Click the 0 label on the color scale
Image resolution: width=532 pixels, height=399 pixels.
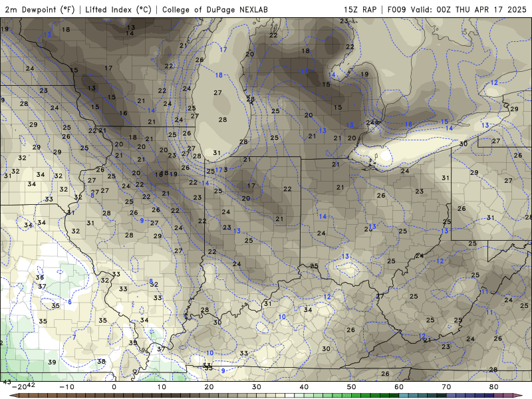114,387
